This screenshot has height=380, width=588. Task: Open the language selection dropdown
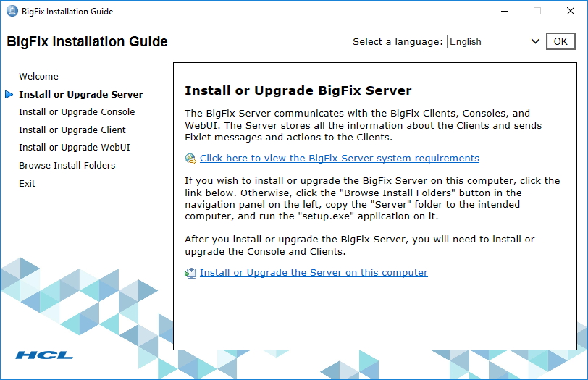494,41
